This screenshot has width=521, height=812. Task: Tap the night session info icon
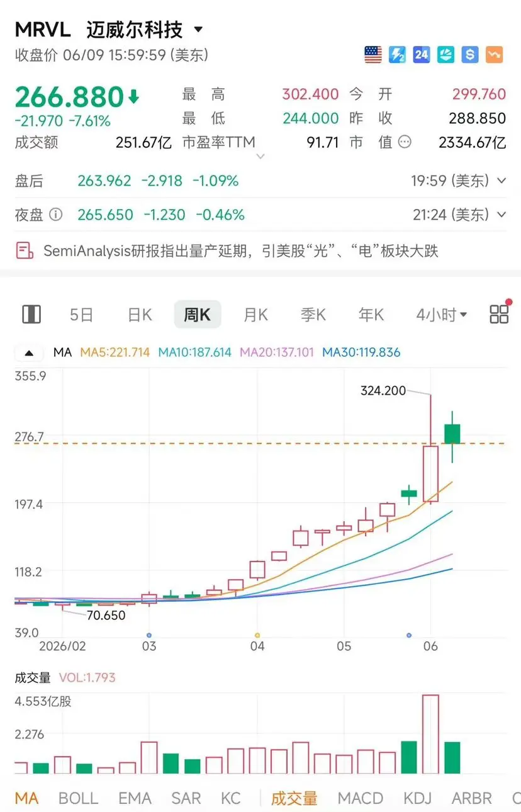56,215
